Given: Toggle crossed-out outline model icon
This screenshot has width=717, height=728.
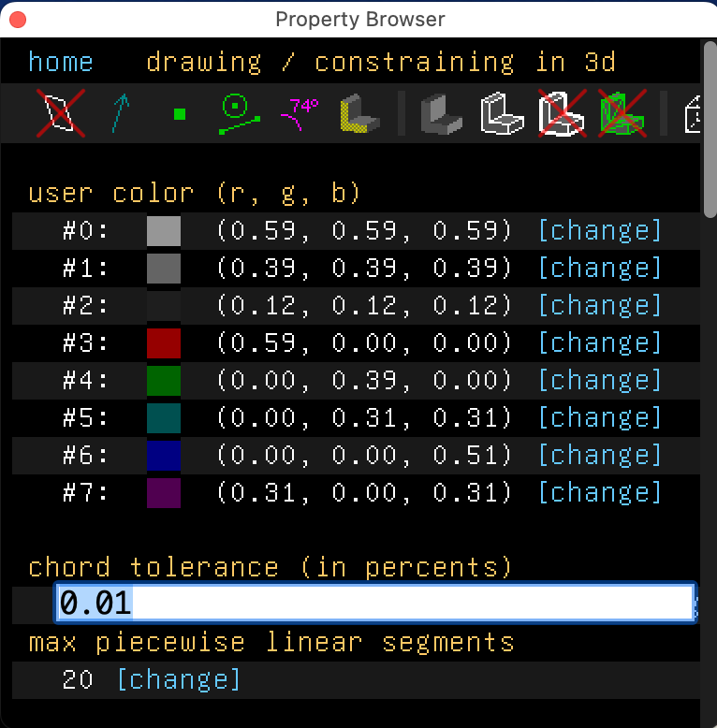Looking at the screenshot, I should point(562,113).
